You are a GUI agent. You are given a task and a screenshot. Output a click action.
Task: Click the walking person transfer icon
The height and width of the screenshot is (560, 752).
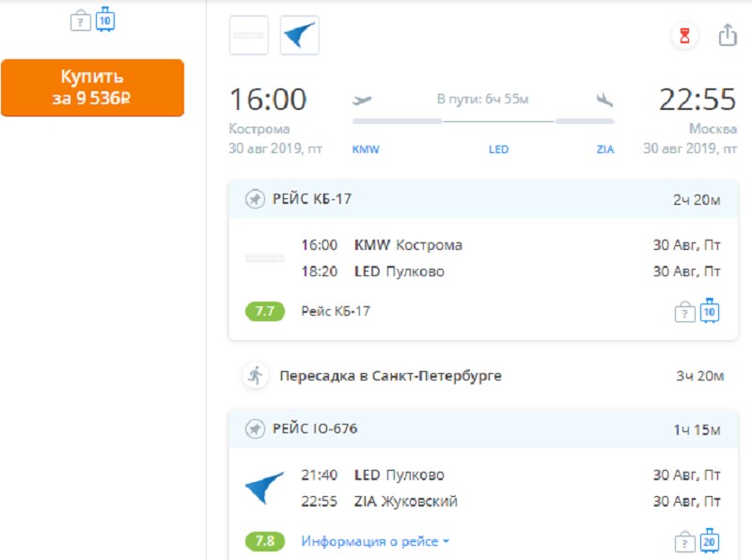point(255,376)
